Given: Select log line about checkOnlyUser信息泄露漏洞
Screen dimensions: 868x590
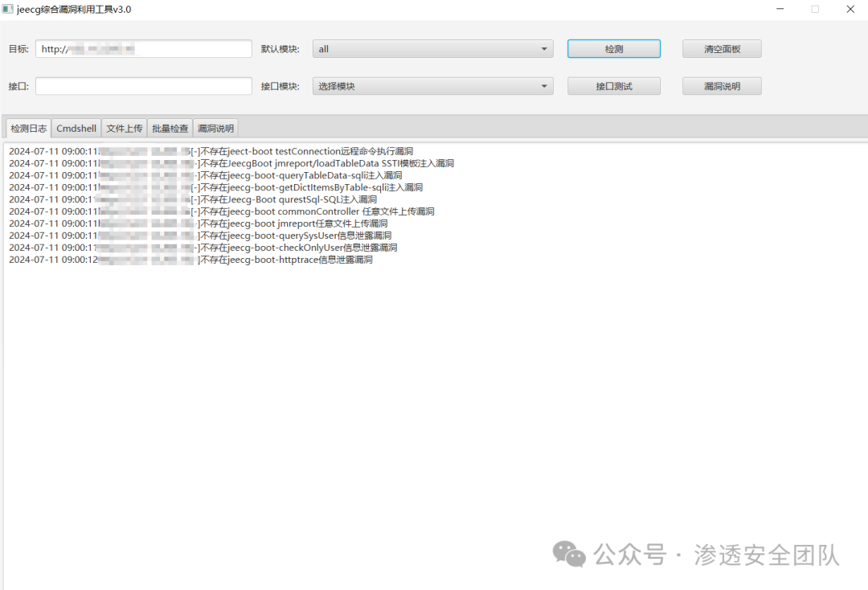Looking at the screenshot, I should pos(203,248).
